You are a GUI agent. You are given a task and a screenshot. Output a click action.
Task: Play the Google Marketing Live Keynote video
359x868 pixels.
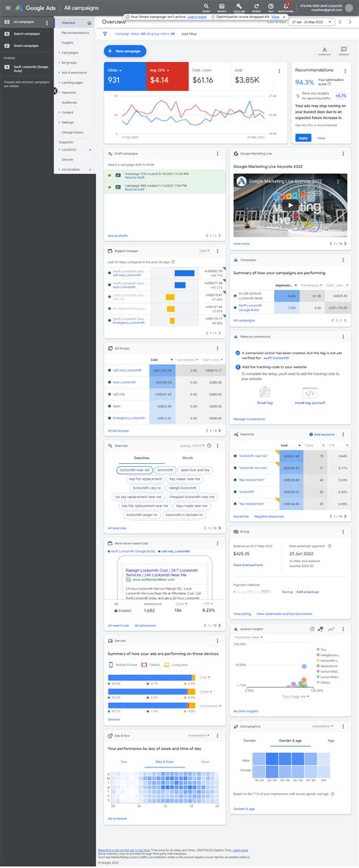pos(290,204)
